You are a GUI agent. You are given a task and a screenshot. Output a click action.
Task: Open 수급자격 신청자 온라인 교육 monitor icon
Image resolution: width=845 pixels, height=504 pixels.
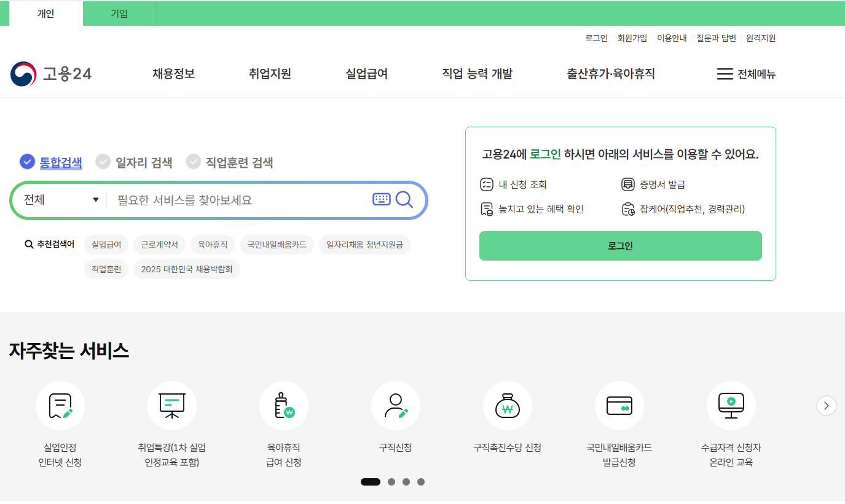[x=731, y=405]
